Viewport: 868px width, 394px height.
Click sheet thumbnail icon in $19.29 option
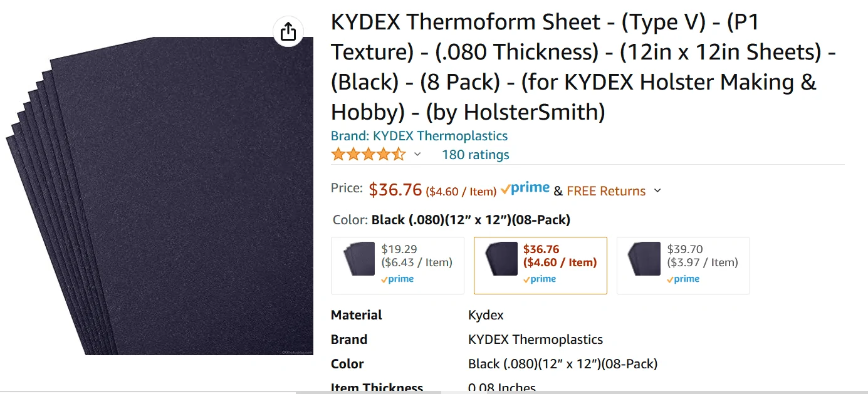pos(359,259)
